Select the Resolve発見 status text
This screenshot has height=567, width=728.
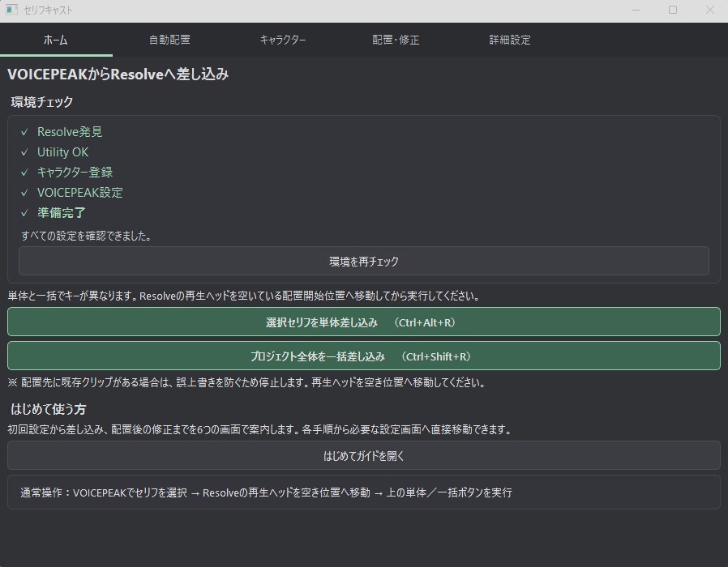click(70, 132)
